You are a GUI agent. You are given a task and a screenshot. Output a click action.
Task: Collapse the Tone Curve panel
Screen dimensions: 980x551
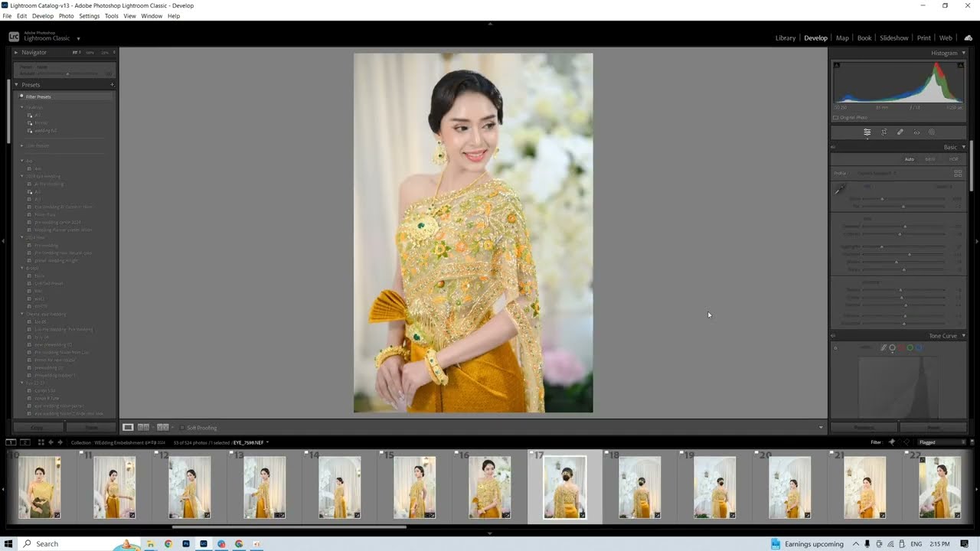pos(963,336)
